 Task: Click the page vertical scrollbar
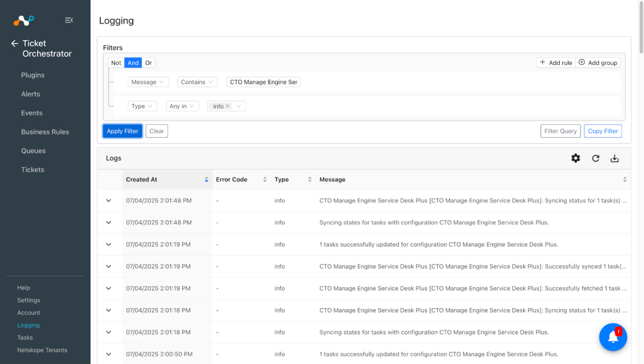641,28
